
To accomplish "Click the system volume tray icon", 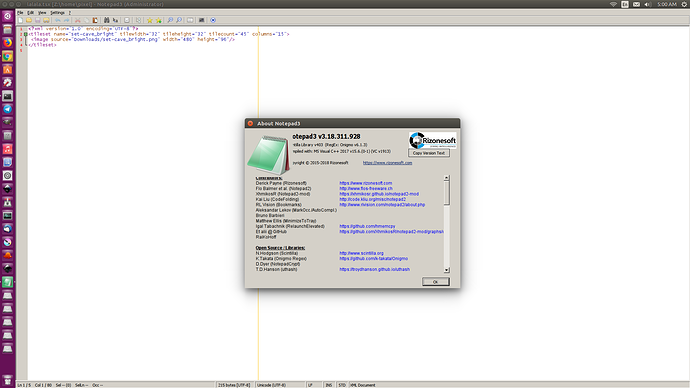I will pyautogui.click(x=647, y=4).
